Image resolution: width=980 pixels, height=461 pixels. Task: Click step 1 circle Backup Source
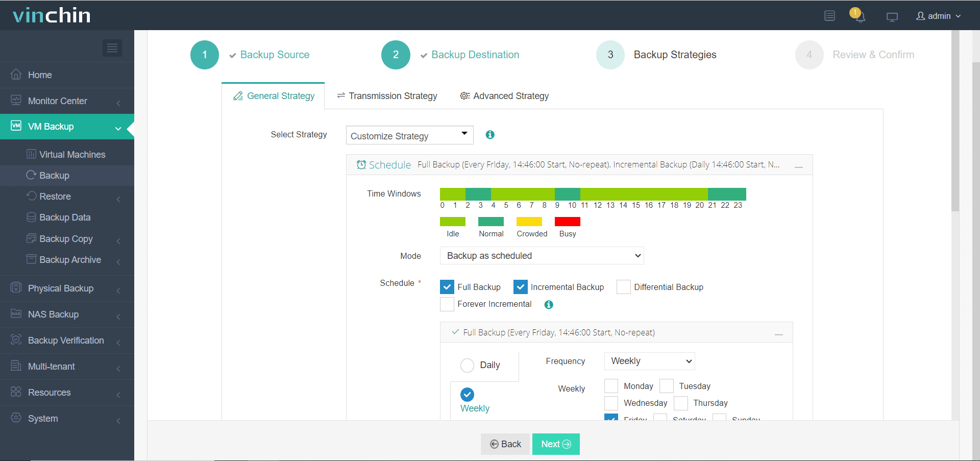[205, 55]
